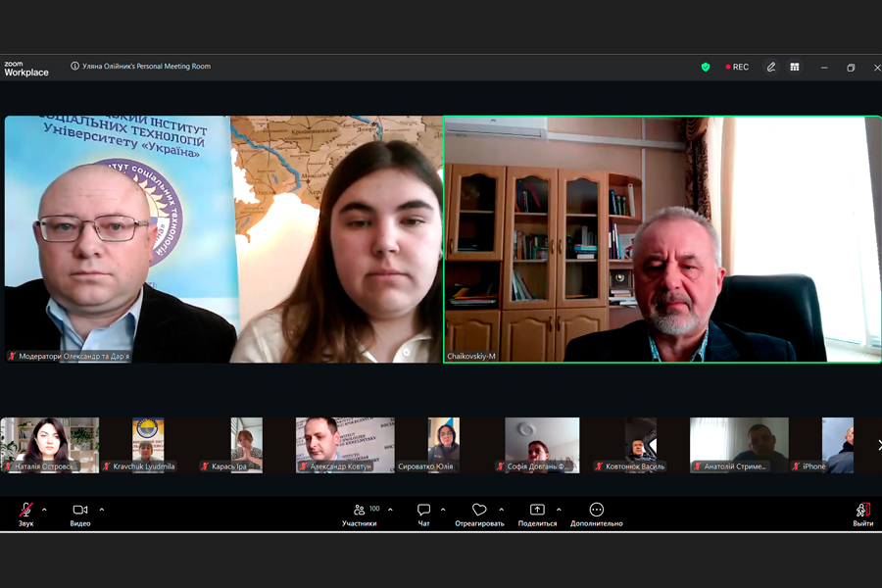882x588 pixels.
Task: Select Карась Іра participant thumbnail
Action: tap(246, 445)
